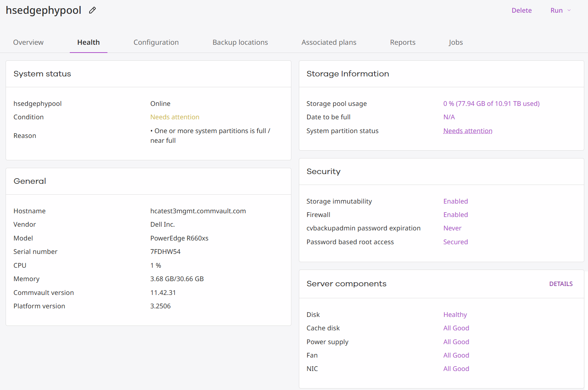588x390 pixels.
Task: Click Storage immutability Enabled link
Action: [x=455, y=201]
